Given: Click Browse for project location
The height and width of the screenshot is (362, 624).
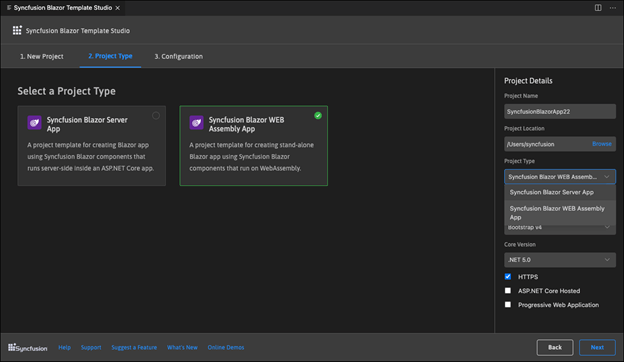Looking at the screenshot, I should (x=601, y=144).
